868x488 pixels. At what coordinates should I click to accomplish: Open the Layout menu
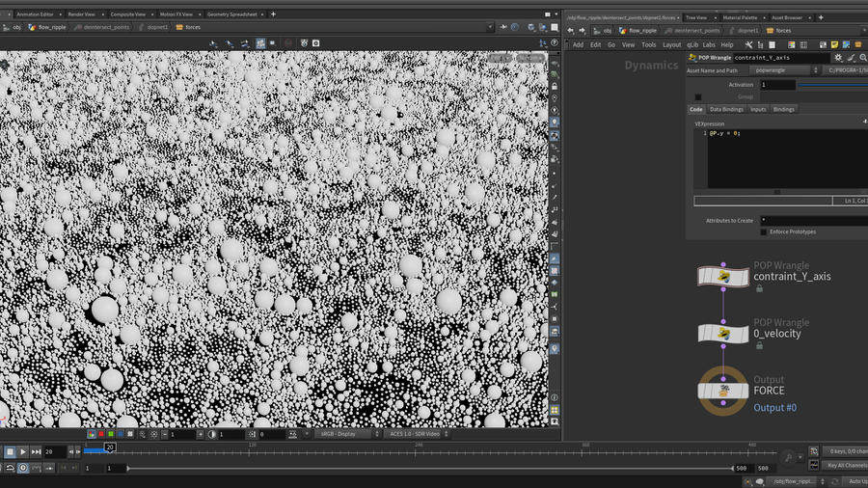coord(671,44)
